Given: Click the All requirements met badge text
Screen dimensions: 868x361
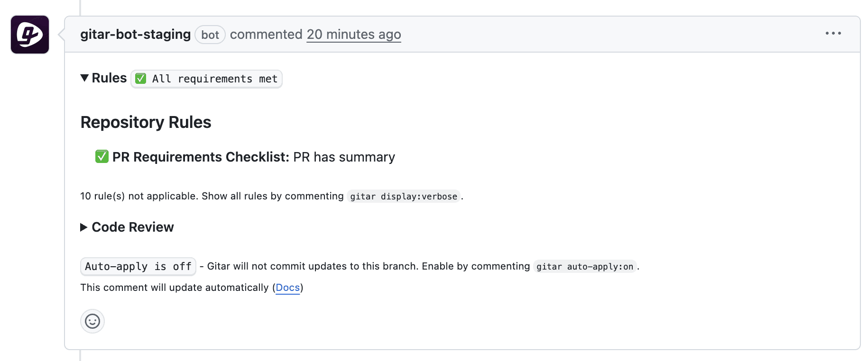Looking at the screenshot, I should click(x=214, y=79).
